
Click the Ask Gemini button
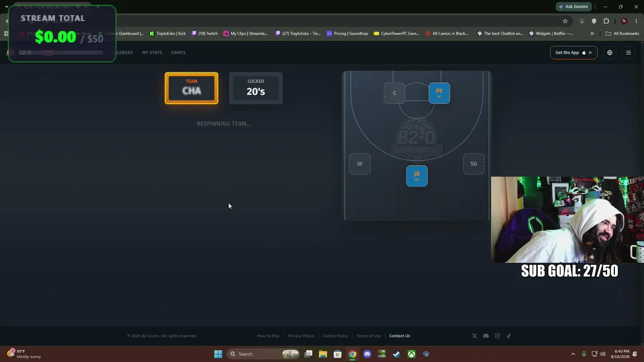573,7
